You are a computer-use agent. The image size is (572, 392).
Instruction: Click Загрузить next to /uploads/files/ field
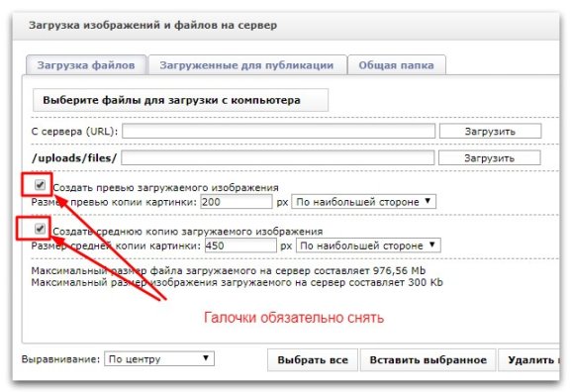(x=489, y=158)
